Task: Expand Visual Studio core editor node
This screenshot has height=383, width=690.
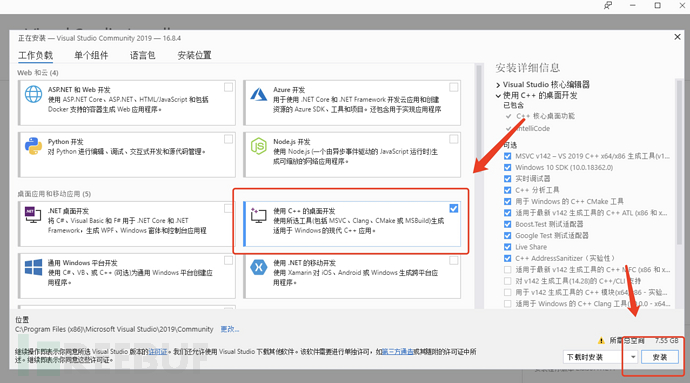Action: [498, 85]
